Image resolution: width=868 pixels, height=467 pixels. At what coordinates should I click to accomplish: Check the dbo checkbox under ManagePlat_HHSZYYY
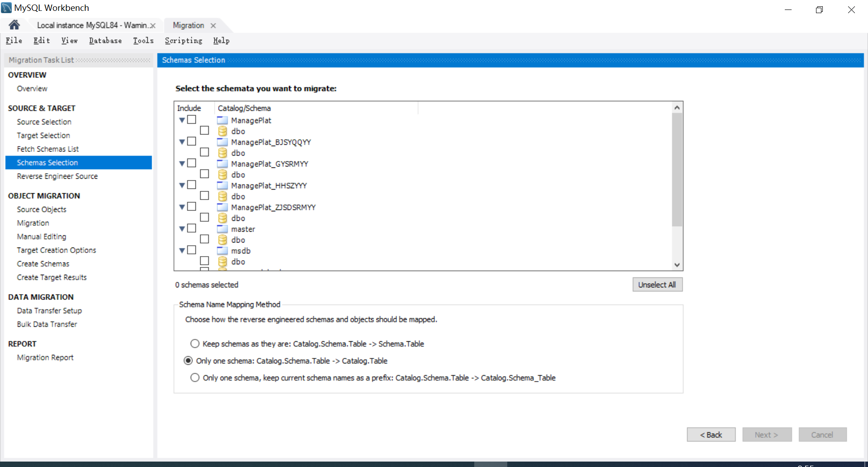pyautogui.click(x=204, y=195)
